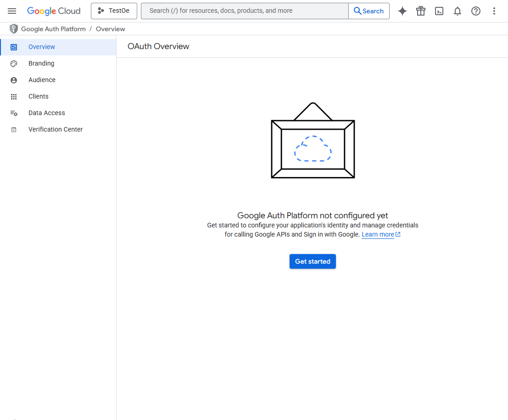Open the notifications bell

(458, 11)
